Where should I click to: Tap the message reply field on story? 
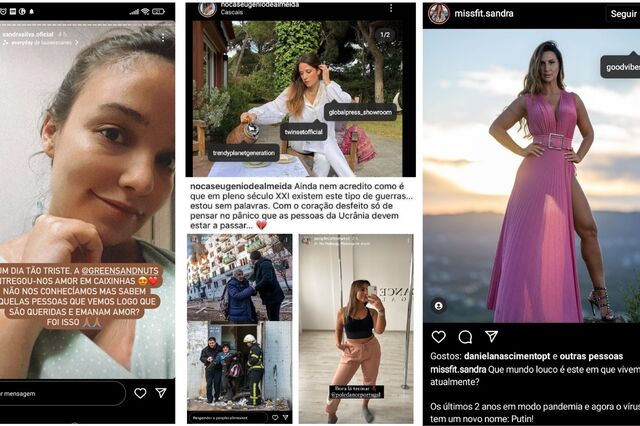tap(61, 393)
